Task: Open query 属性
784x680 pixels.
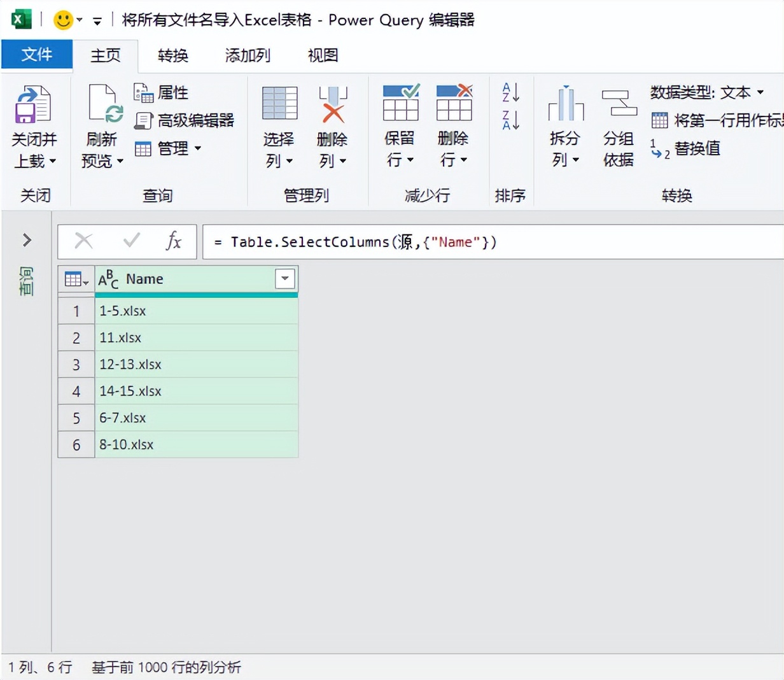Action: click(161, 93)
